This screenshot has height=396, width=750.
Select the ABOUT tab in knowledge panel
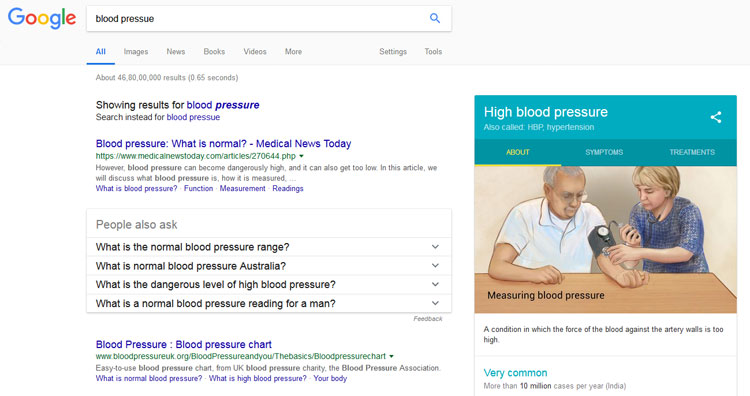click(x=518, y=152)
